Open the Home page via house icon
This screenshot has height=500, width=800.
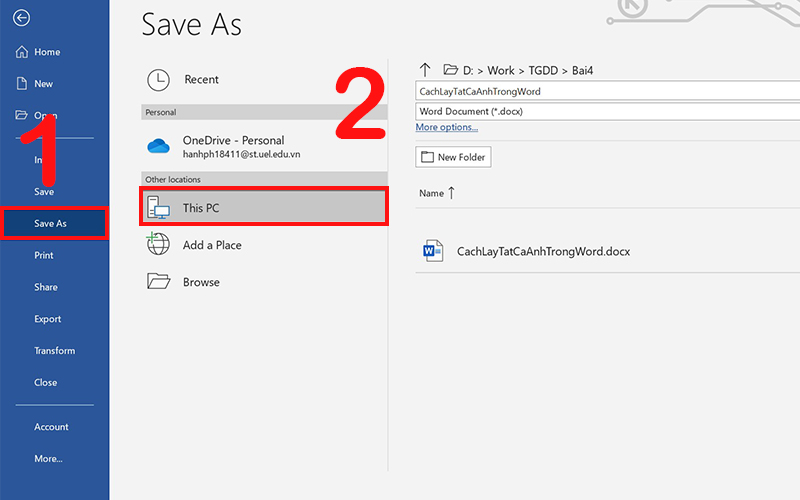coord(21,52)
